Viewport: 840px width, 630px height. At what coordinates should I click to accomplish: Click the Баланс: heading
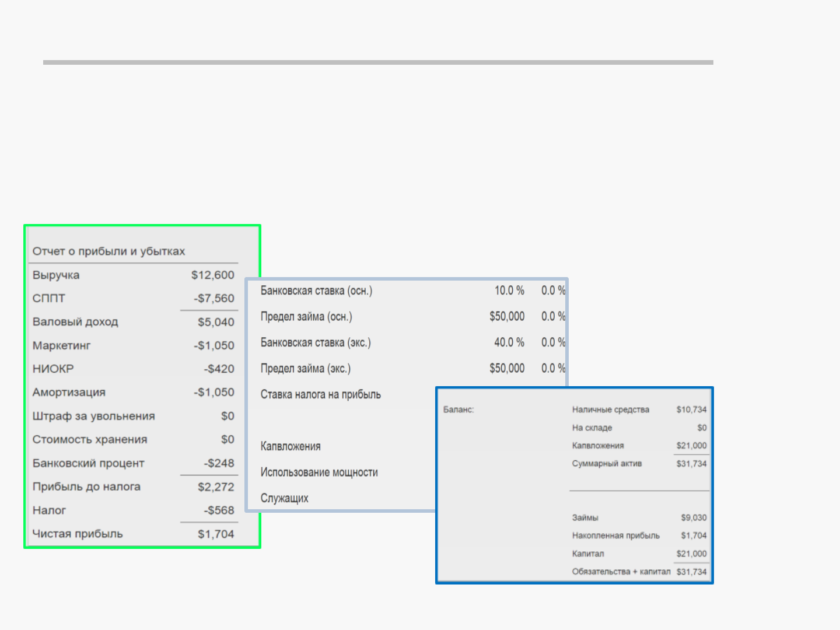pos(459,410)
